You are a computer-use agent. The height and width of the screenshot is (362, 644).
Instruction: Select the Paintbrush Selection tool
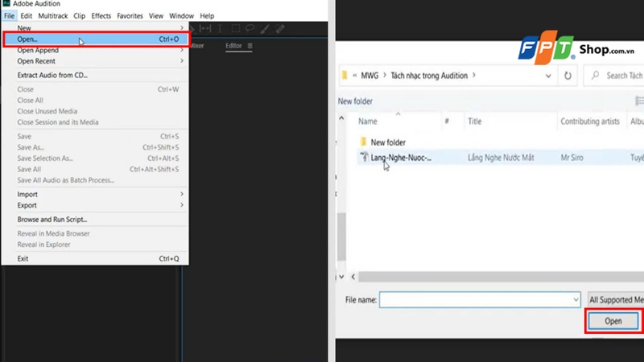265,28
